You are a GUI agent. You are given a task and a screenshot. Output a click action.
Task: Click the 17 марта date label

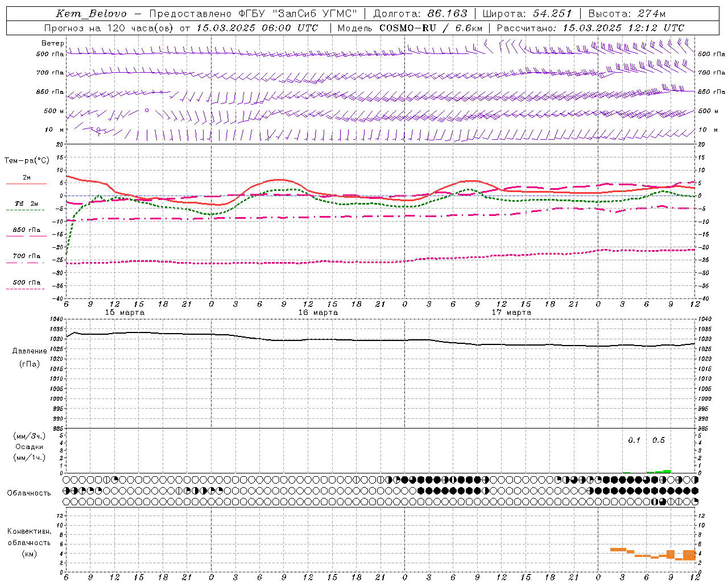(511, 313)
